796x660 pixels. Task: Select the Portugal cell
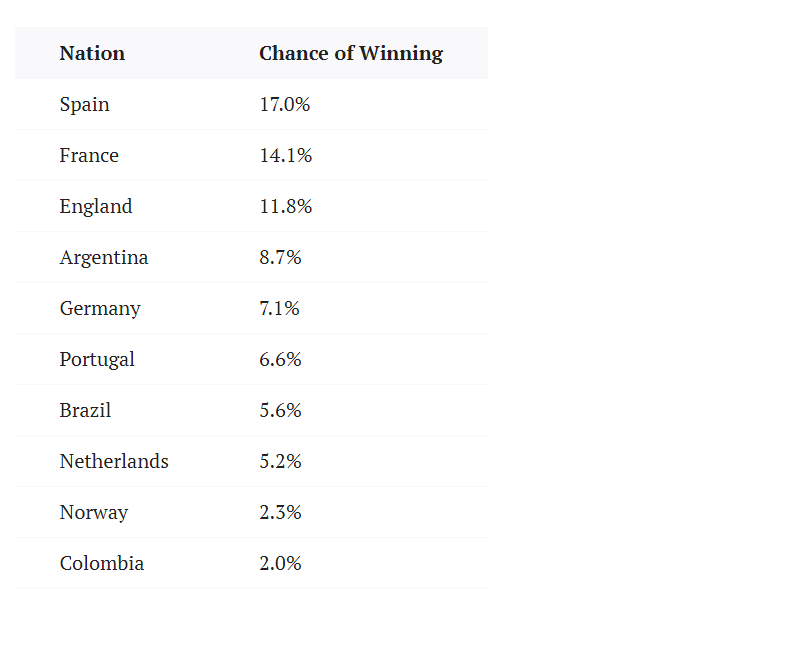(x=97, y=359)
